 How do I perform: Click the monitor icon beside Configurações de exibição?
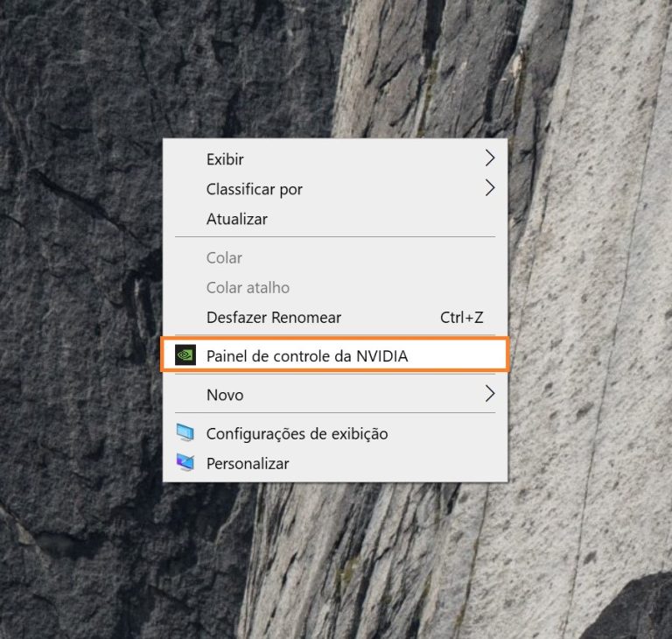[x=185, y=433]
